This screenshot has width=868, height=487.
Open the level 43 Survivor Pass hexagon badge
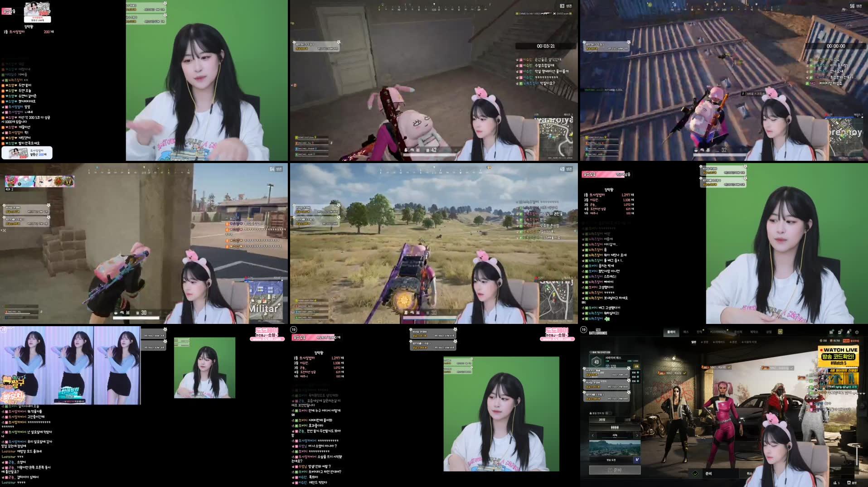click(596, 362)
